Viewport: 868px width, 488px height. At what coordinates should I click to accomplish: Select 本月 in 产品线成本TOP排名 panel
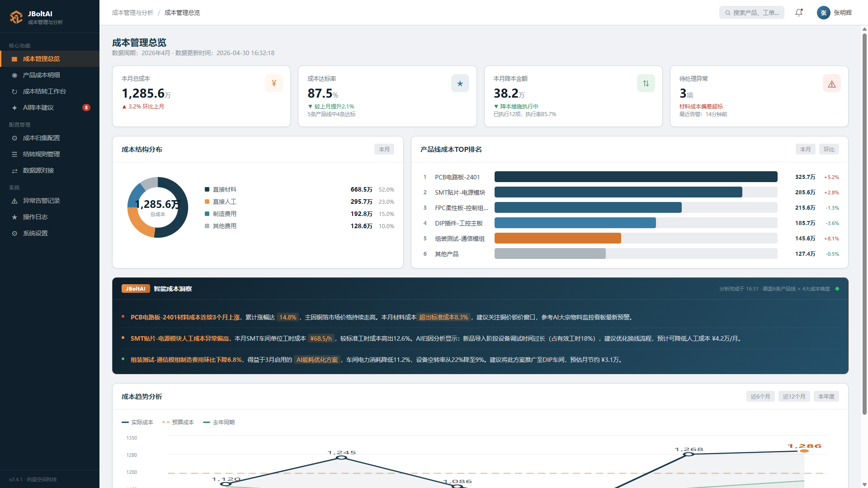pos(806,149)
